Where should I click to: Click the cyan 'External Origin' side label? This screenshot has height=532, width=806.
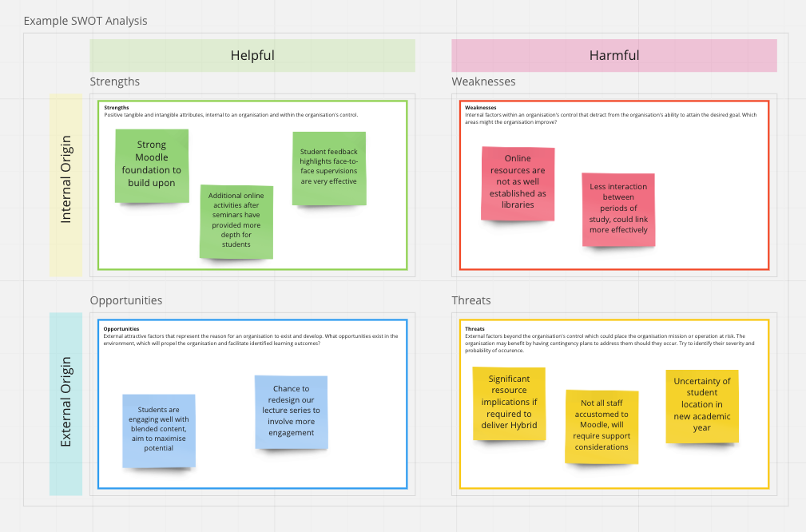[66, 403]
